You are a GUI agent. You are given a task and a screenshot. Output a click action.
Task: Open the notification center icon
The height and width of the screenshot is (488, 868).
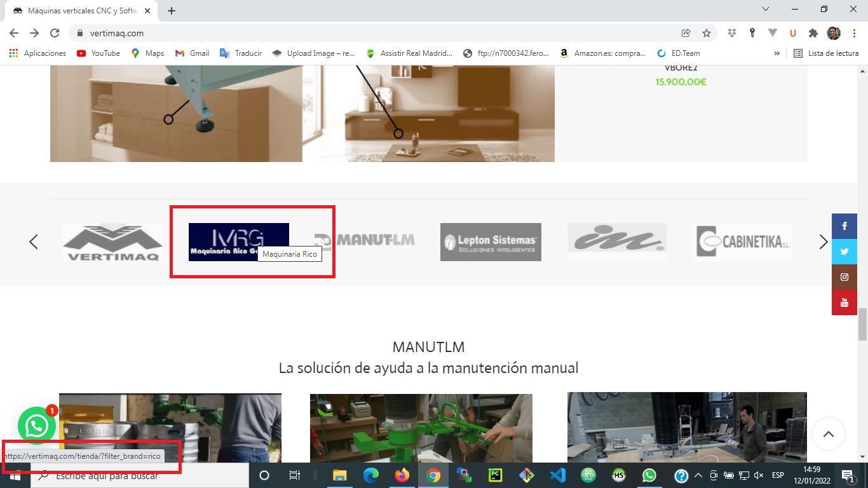pyautogui.click(x=848, y=475)
